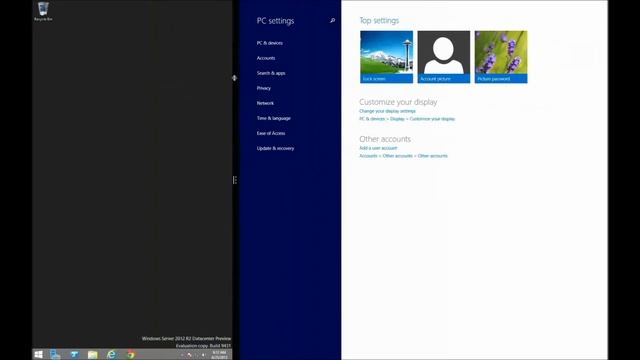Click the snap divider handle between apps
The height and width of the screenshot is (360, 640).
click(235, 180)
